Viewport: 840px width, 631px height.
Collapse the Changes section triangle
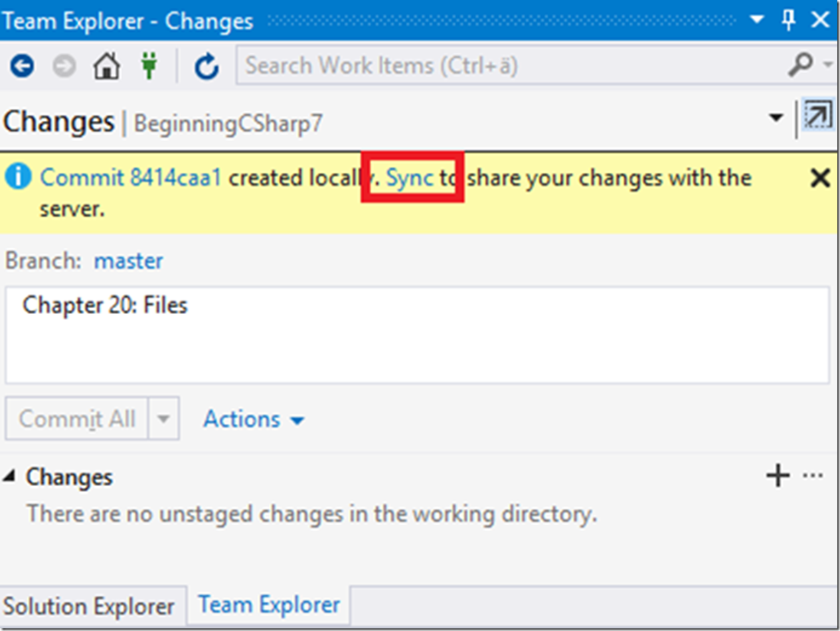pyautogui.click(x=9, y=476)
